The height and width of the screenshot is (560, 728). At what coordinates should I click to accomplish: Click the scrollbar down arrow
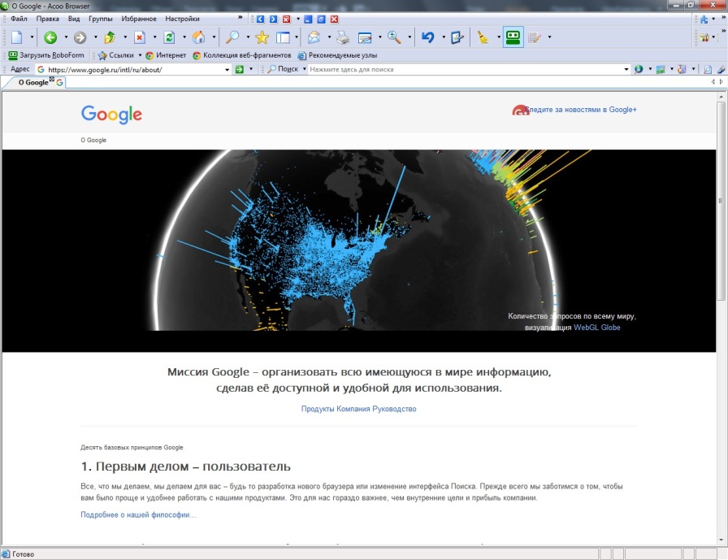(x=721, y=540)
